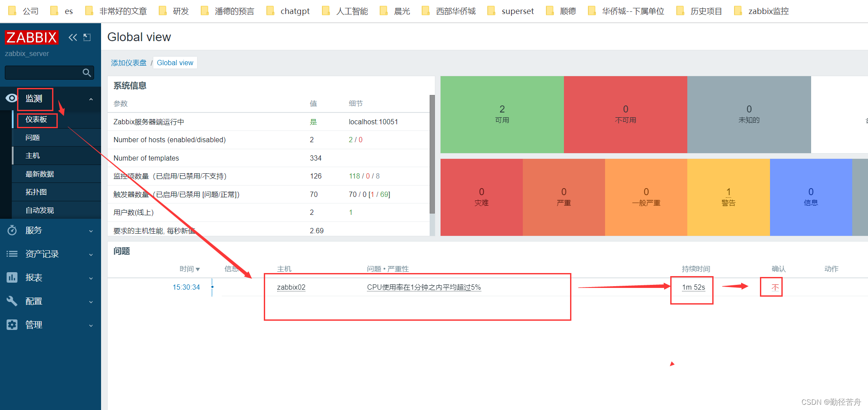Click the Services clock icon
Screen dimensions: 868x410
tap(12, 230)
